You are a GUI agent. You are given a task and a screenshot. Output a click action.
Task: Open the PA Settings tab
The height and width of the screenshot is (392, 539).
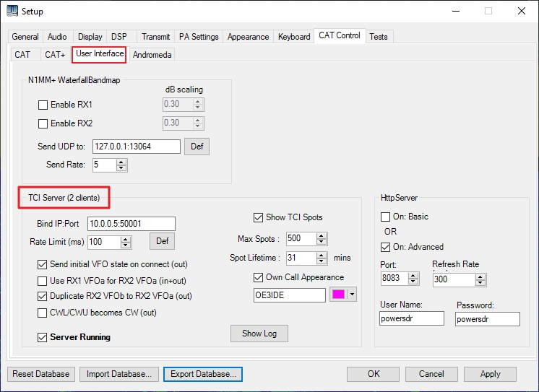tap(199, 37)
